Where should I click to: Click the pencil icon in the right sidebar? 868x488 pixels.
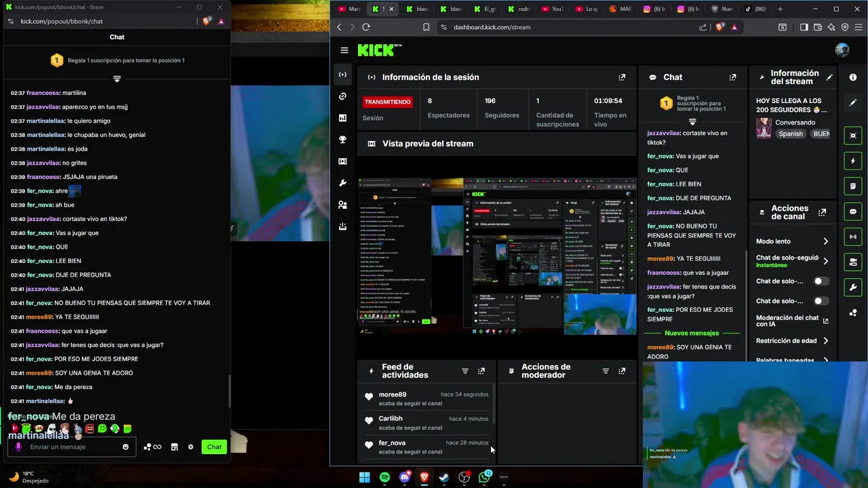click(853, 103)
